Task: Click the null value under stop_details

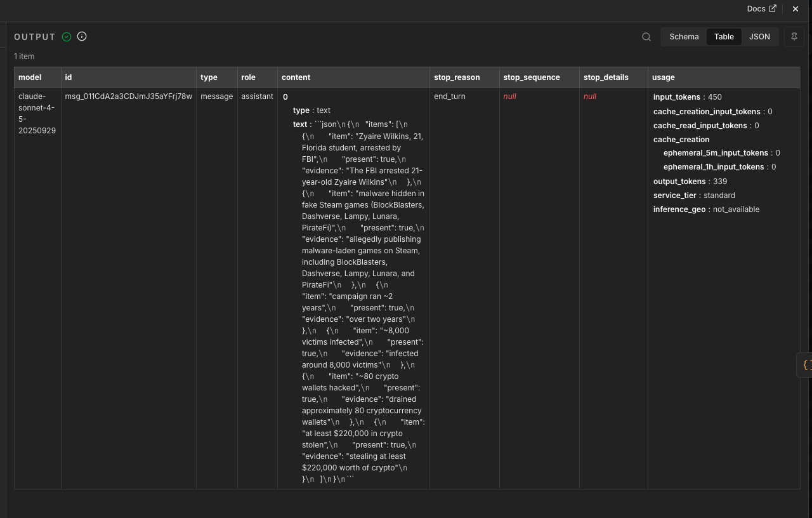Action: click(590, 96)
